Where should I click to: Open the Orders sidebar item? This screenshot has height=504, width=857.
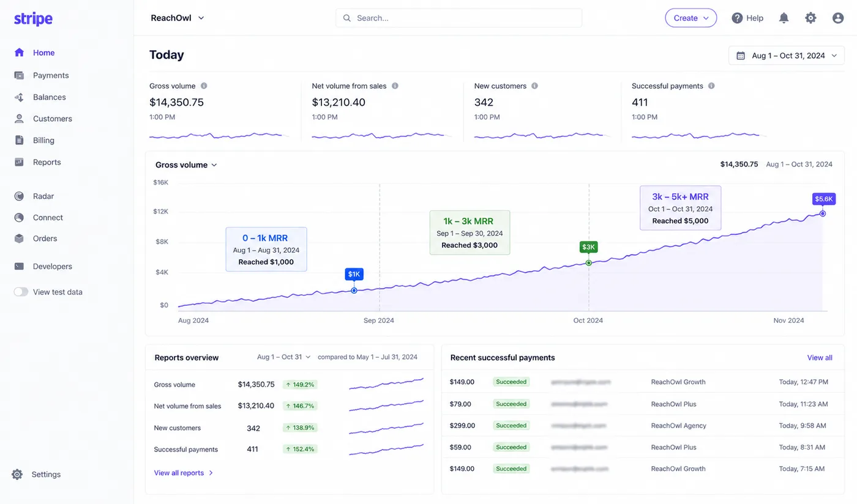click(x=45, y=239)
